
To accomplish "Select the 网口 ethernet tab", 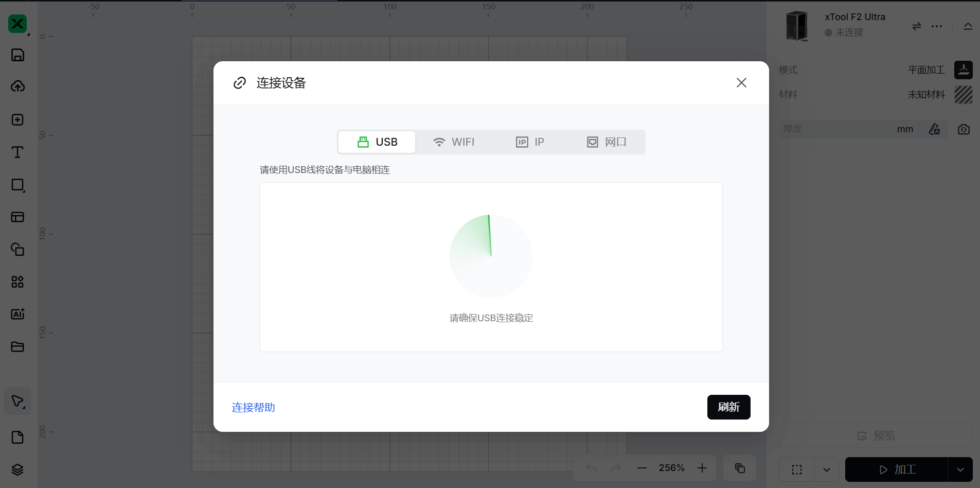I will (607, 142).
